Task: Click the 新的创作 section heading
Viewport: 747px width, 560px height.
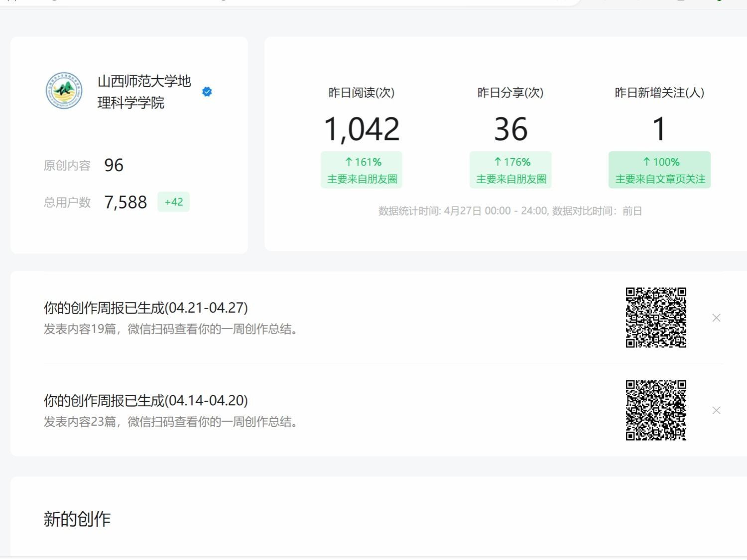Action: tap(77, 519)
